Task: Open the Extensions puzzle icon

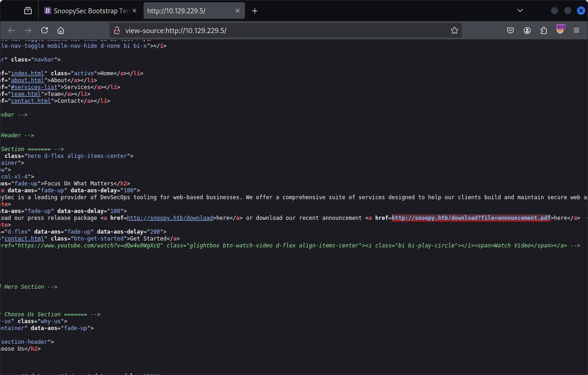Action: tap(544, 30)
